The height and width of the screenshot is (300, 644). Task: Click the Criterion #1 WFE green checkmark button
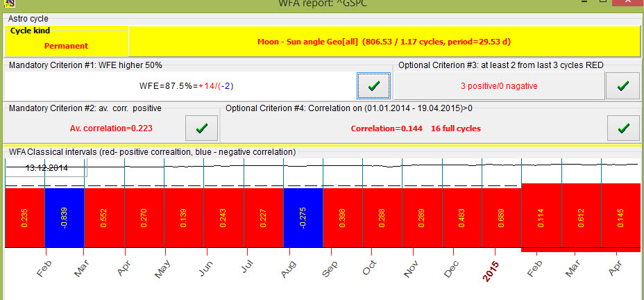point(373,85)
